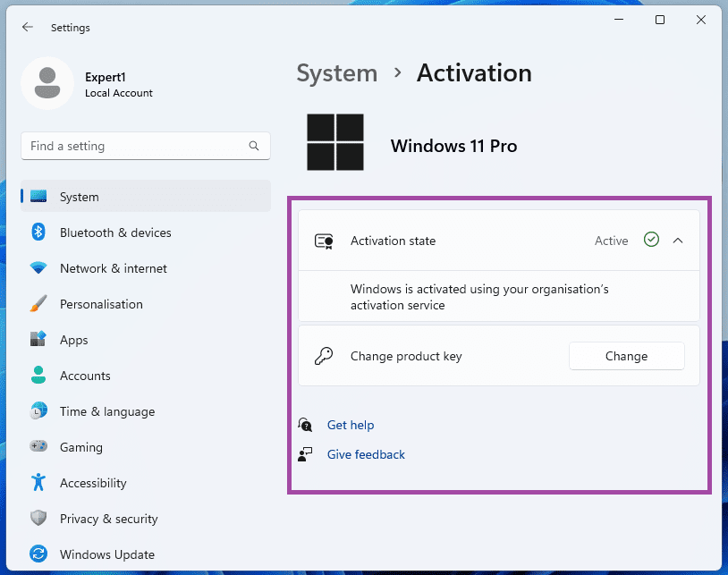The width and height of the screenshot is (728, 575).
Task: Maximize the Settings window
Action: click(x=660, y=20)
